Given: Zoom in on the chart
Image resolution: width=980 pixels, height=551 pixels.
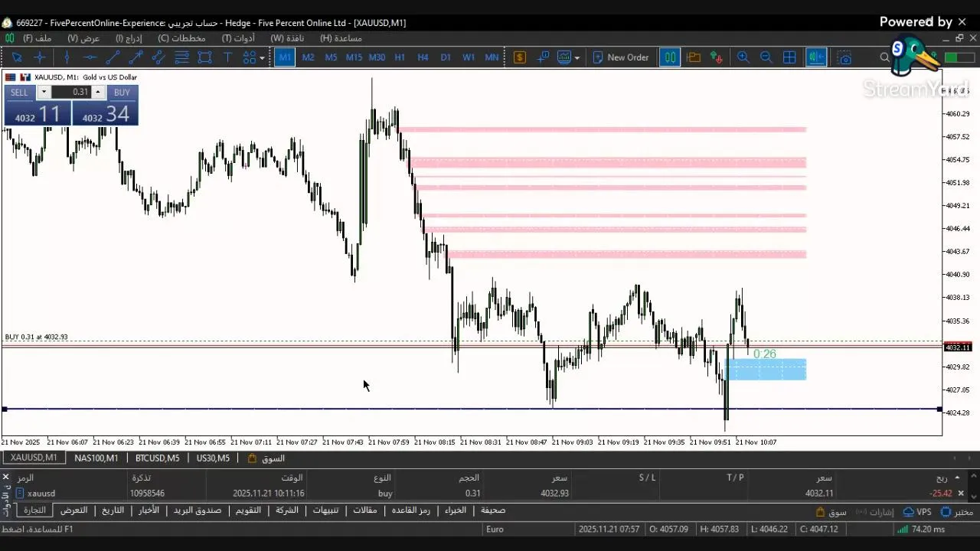Looking at the screenshot, I should [x=743, y=57].
